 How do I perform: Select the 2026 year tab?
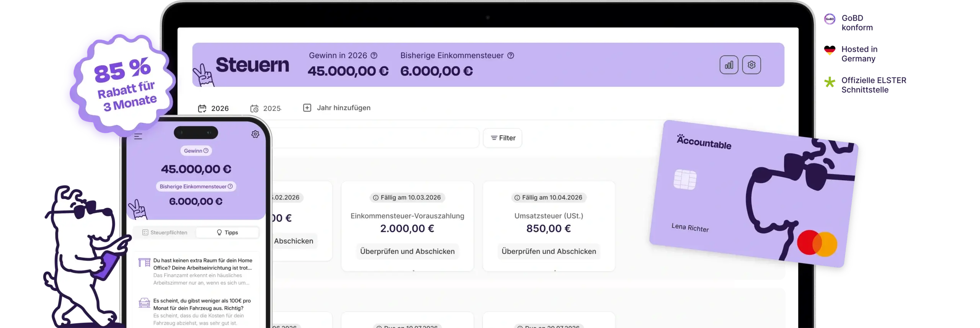[x=213, y=108]
